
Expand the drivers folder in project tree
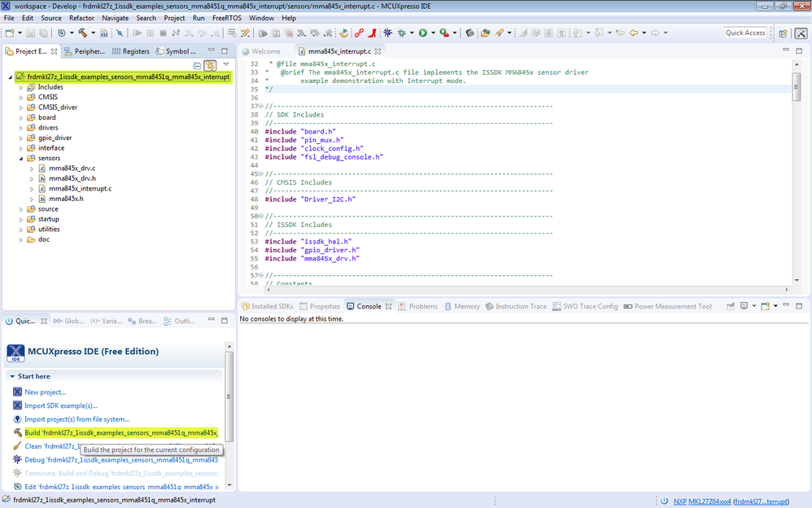click(21, 128)
